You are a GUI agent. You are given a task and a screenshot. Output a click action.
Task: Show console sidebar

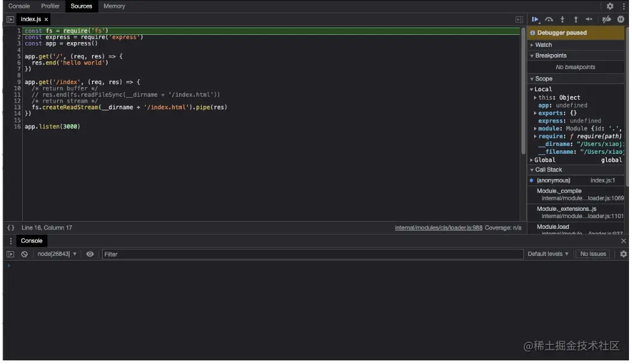(x=10, y=254)
